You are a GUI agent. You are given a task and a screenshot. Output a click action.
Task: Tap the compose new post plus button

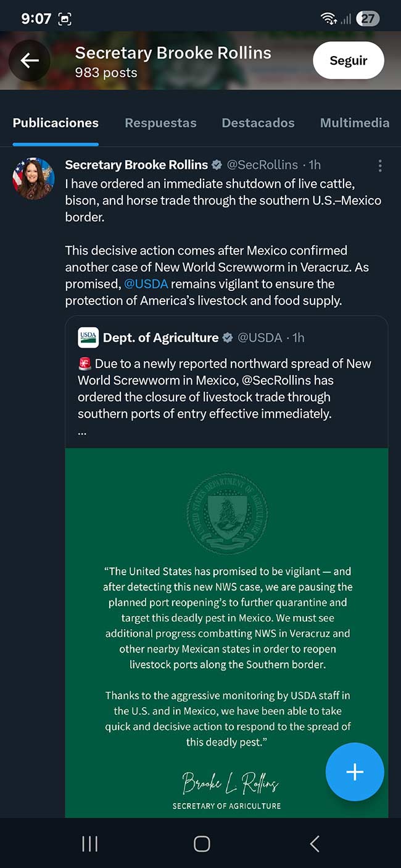tap(355, 772)
